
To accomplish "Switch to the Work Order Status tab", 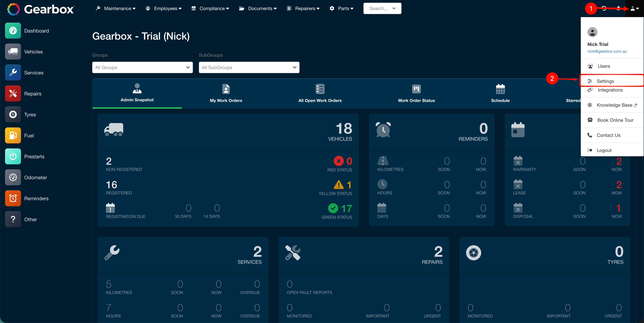I will [x=416, y=94].
